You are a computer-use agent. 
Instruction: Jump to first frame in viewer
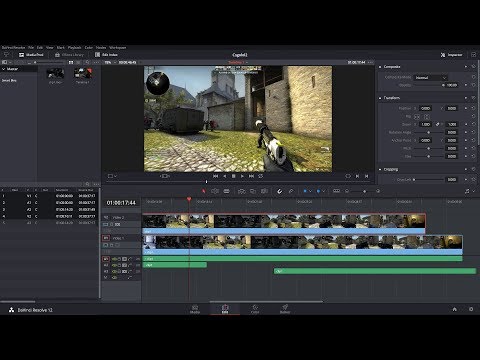(x=215, y=176)
